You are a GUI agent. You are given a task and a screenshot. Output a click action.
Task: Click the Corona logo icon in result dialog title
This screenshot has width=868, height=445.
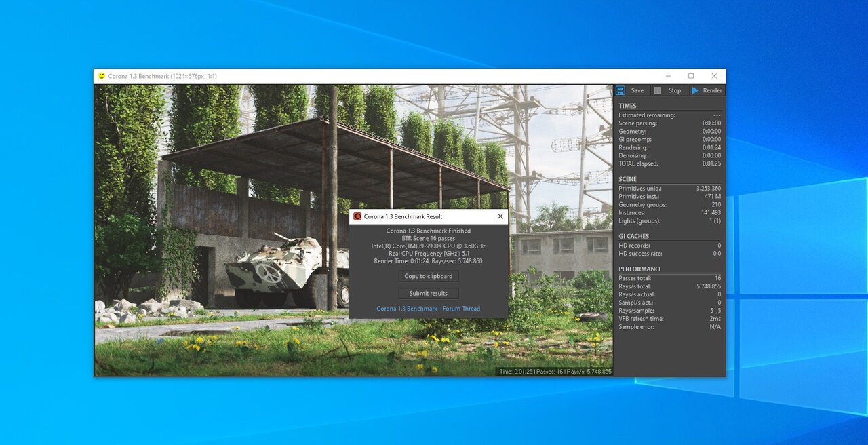pyautogui.click(x=357, y=216)
